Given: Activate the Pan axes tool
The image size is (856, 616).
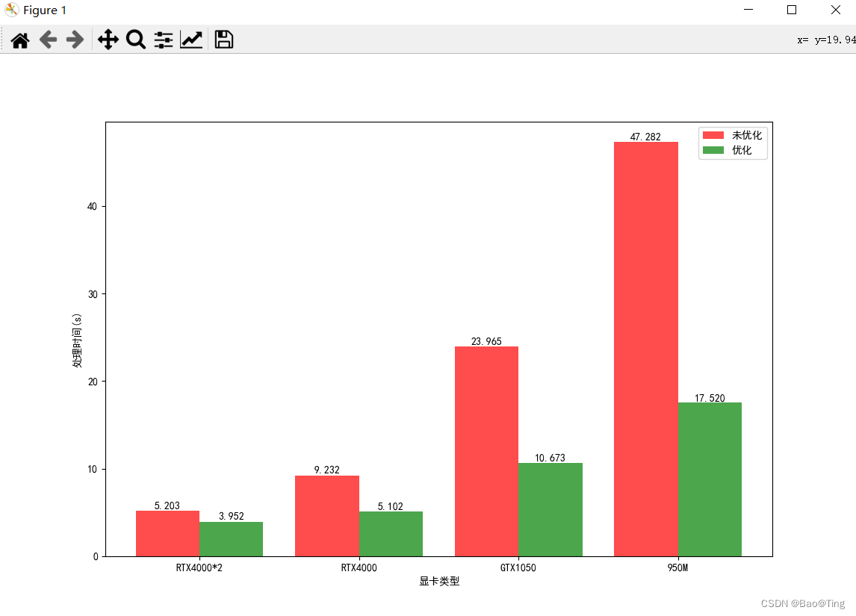Looking at the screenshot, I should point(108,40).
